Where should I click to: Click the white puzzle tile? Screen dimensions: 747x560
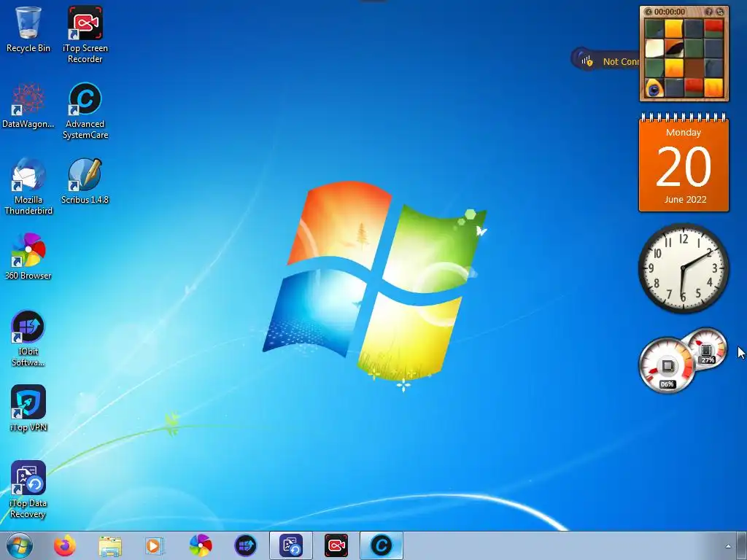(x=654, y=48)
